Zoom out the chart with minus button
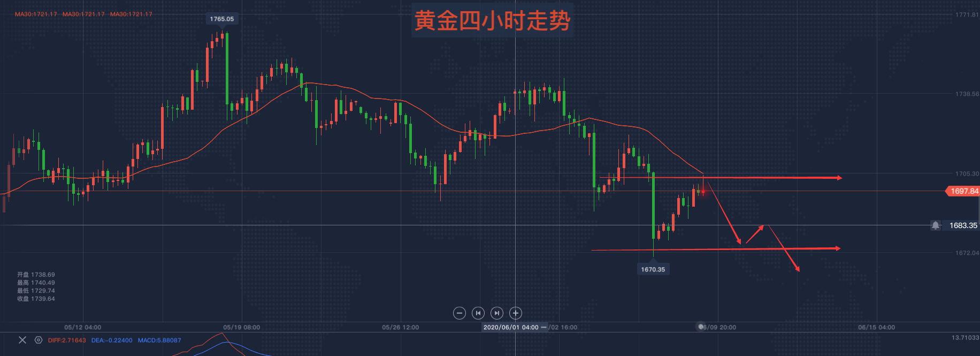Viewport: 980px width, 356px height. tap(459, 313)
